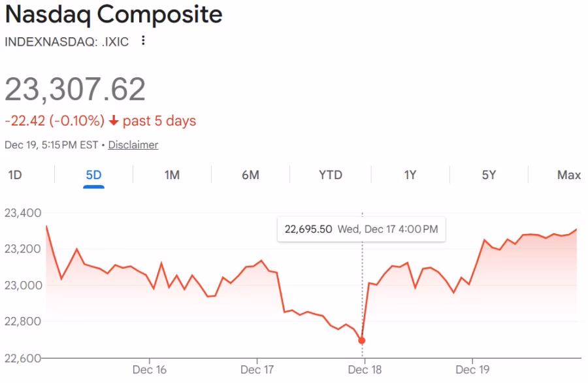
Task: Switch to the 6M time range
Action: pos(250,175)
